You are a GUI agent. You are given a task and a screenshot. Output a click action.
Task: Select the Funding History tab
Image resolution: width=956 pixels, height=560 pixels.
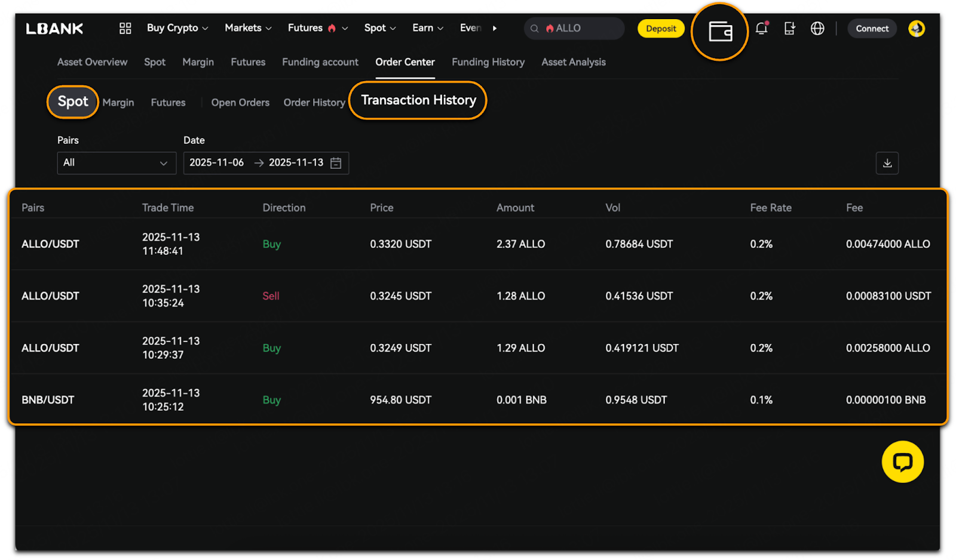tap(488, 62)
